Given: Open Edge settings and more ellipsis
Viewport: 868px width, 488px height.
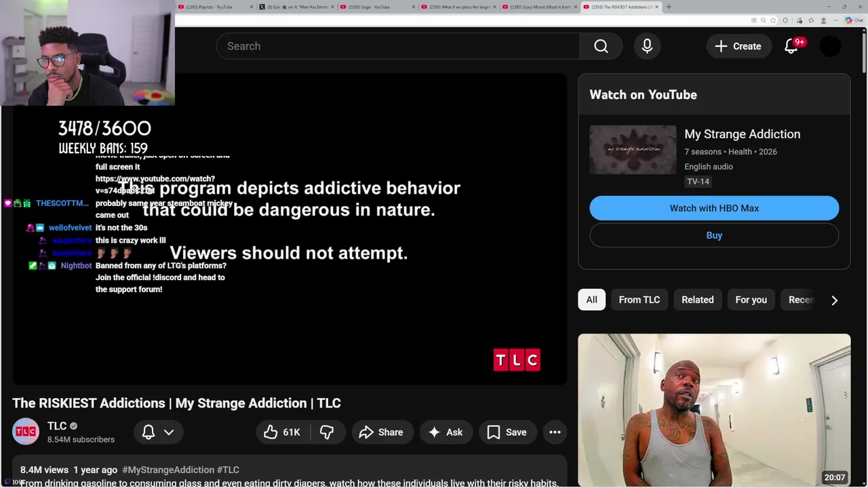Looking at the screenshot, I should click(835, 20).
